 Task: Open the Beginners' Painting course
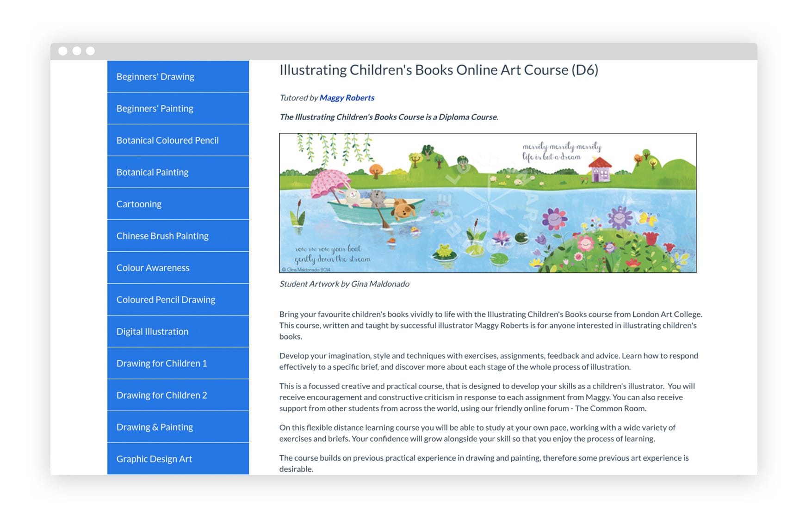(178, 108)
